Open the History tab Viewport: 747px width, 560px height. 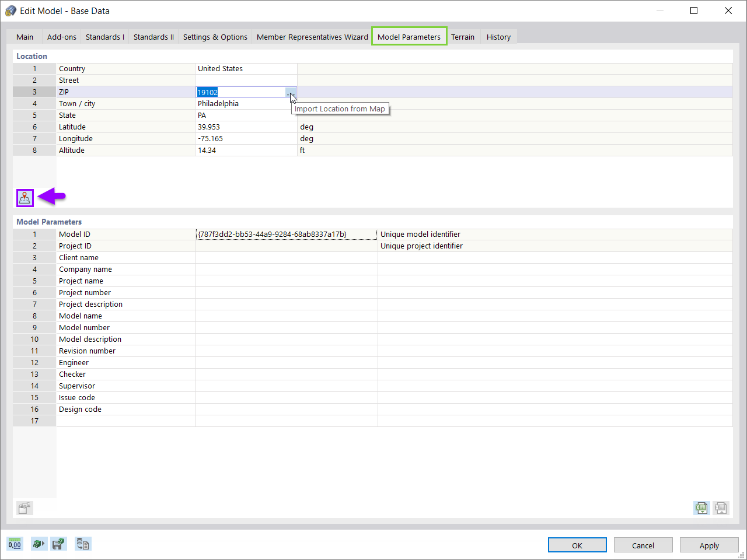[x=498, y=37]
